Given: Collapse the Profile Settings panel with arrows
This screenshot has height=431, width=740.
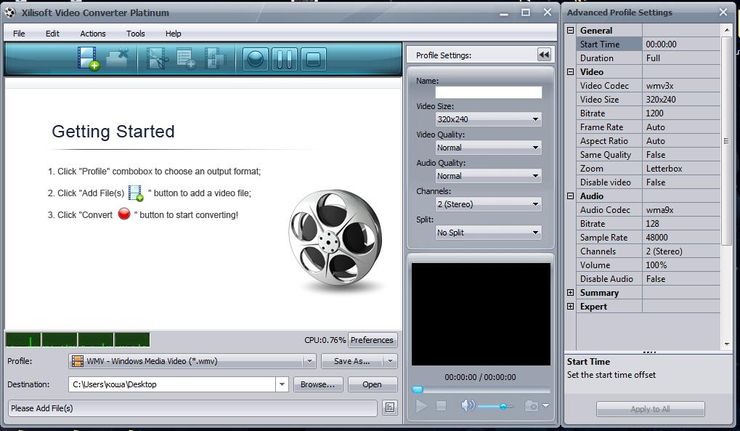Looking at the screenshot, I should (544, 55).
